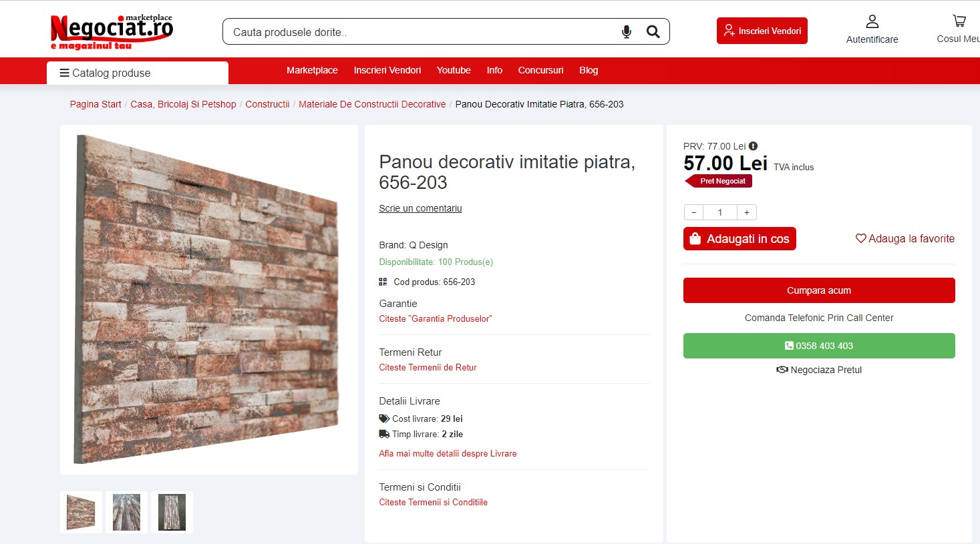Open the Autentificare user account icon

tap(872, 22)
